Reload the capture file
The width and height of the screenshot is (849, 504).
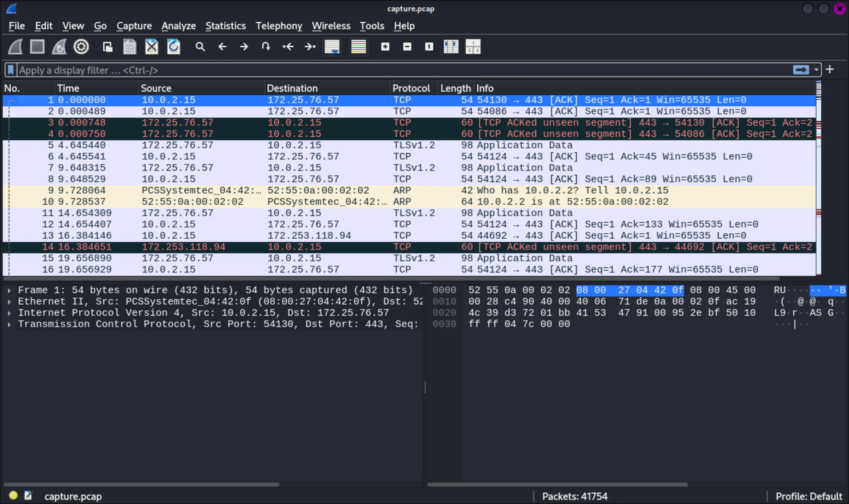tap(173, 46)
